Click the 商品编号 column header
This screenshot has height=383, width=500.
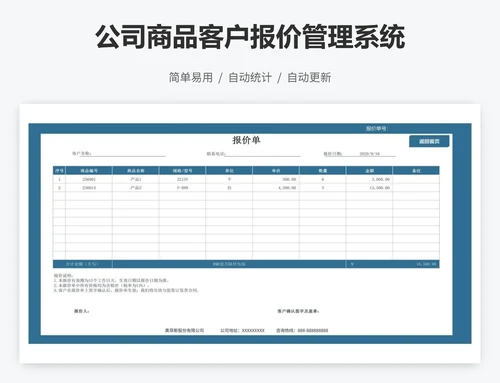89,171
